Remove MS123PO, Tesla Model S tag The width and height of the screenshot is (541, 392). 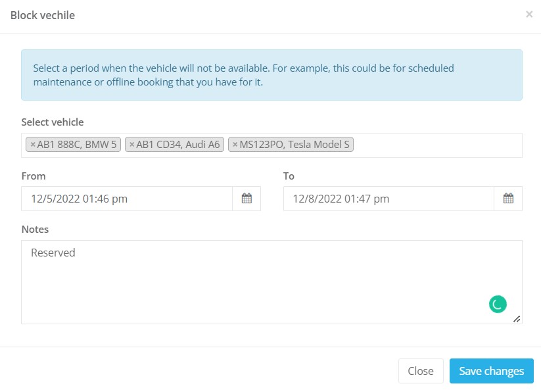coord(235,145)
